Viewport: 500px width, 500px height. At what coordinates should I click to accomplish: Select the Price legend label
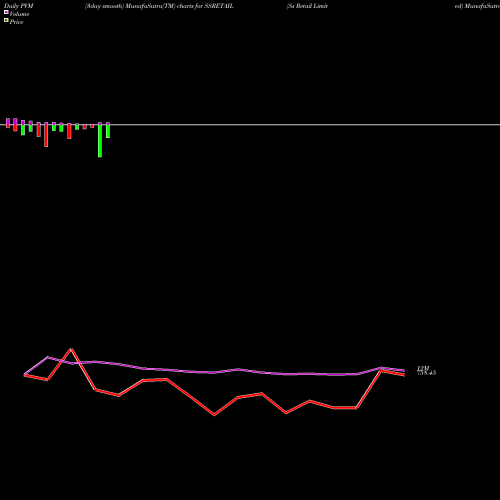pos(16,22)
